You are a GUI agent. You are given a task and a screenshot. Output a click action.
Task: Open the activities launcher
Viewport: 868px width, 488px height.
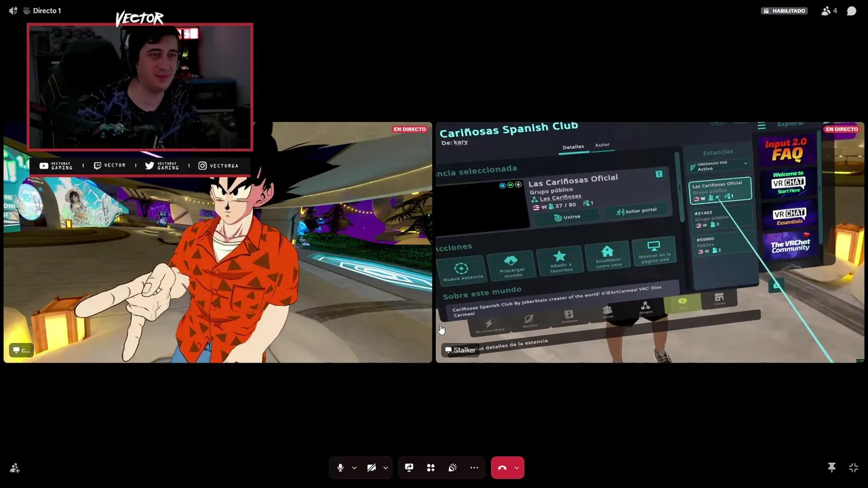(x=431, y=468)
